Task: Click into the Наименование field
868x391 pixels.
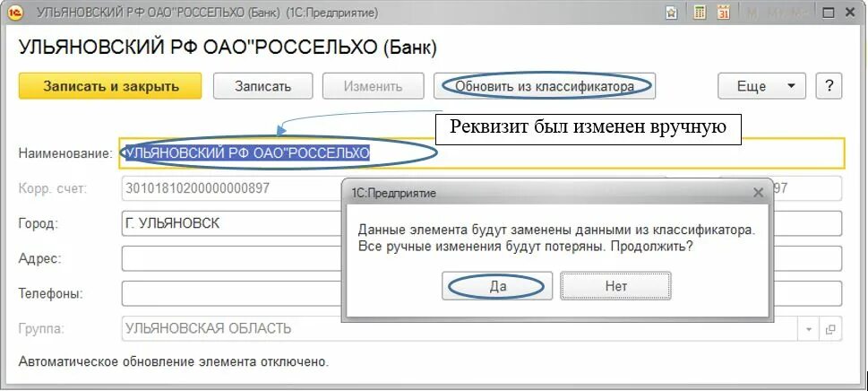Action: pyautogui.click(x=482, y=152)
